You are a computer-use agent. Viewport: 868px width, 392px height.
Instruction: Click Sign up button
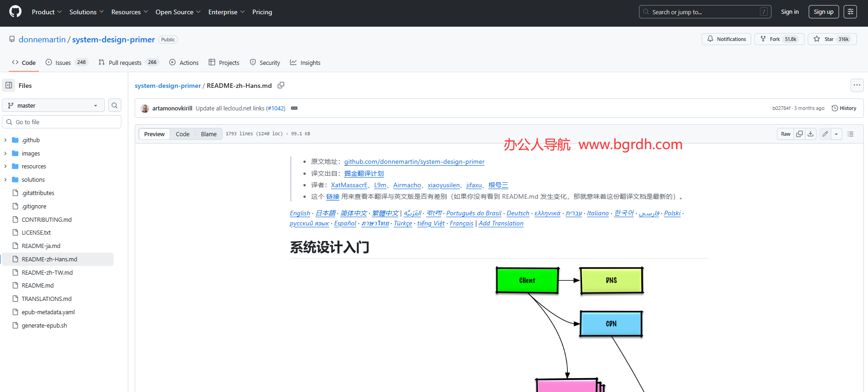(823, 12)
